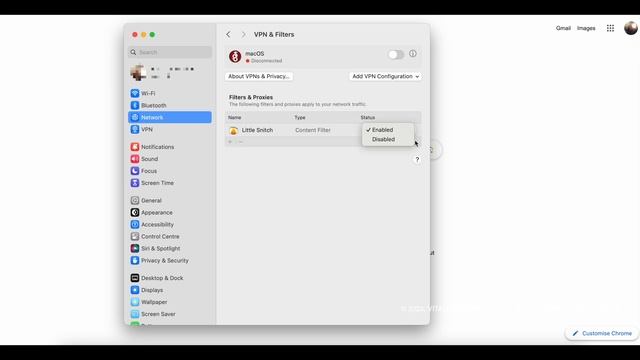The height and width of the screenshot is (360, 640).
Task: Open Notifications settings
Action: [170, 147]
